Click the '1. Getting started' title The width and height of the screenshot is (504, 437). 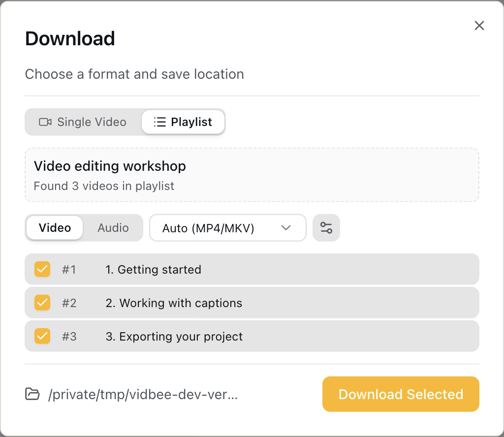pos(154,270)
